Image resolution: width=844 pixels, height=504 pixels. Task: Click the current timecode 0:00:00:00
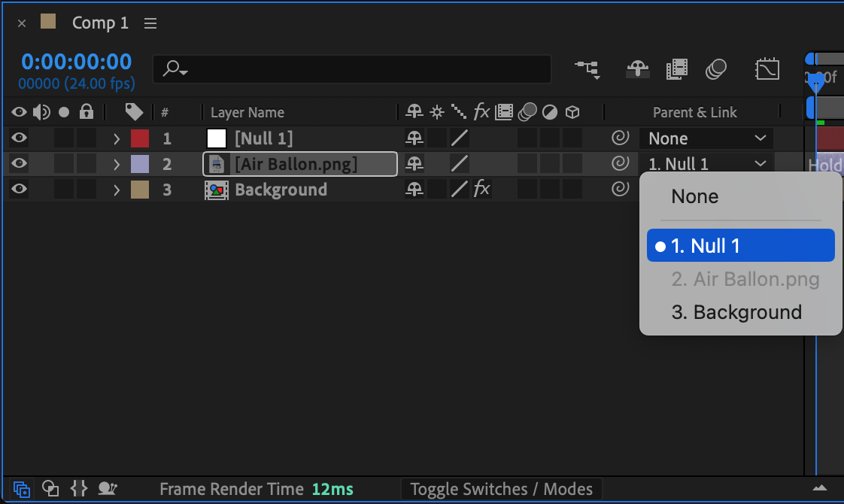point(76,62)
